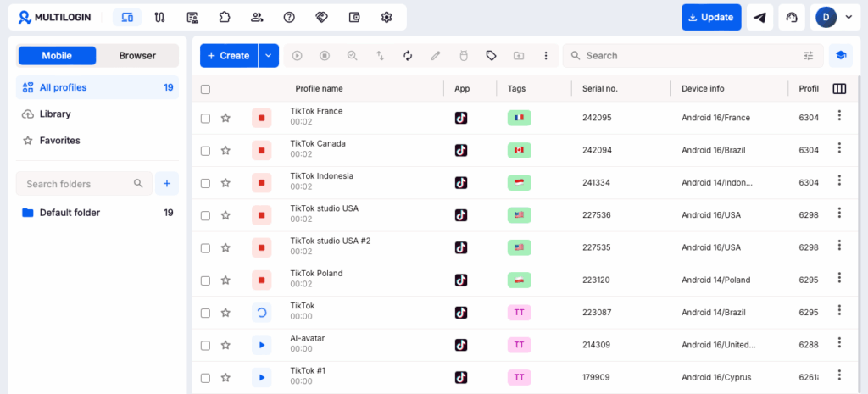Open the scripts list icon in top navigation
The image size is (868, 394).
pos(192,17)
